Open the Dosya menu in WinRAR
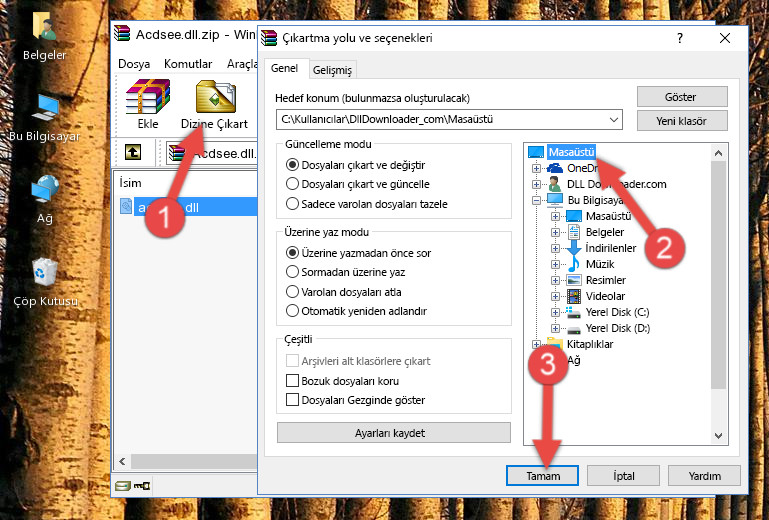This screenshot has height=520, width=769. pyautogui.click(x=134, y=64)
